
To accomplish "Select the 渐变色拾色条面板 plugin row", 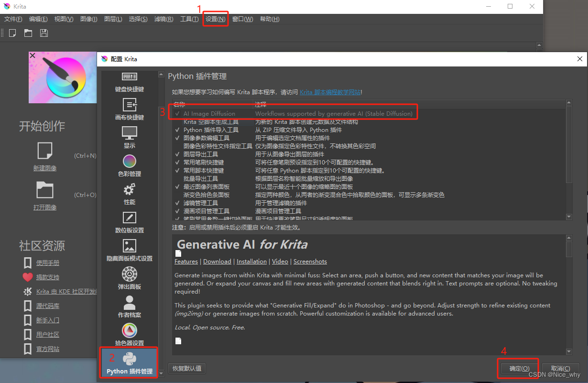I will [x=369, y=195].
